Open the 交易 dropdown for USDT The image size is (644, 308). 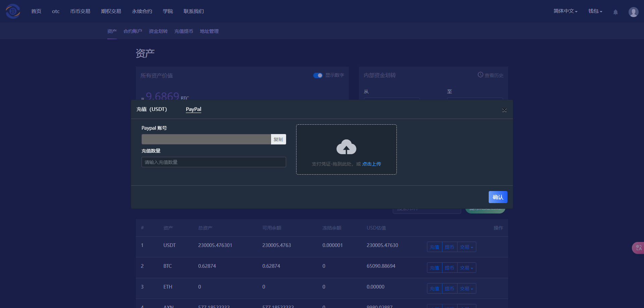pyautogui.click(x=466, y=247)
